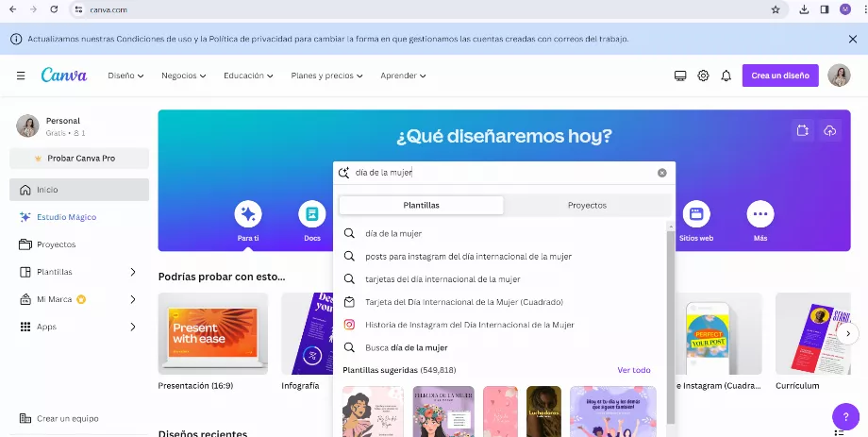Viewport: 868px width, 437px height.
Task: Clear the search field with X icon
Action: pyautogui.click(x=662, y=173)
